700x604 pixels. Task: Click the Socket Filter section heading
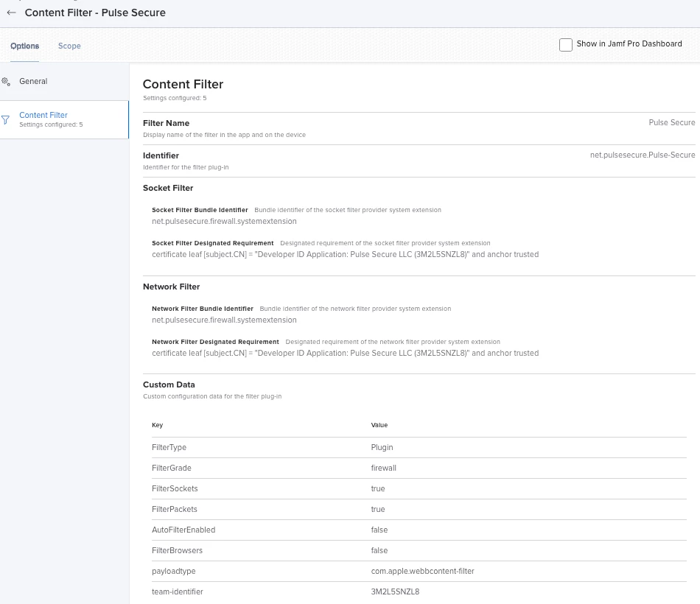[168, 188]
